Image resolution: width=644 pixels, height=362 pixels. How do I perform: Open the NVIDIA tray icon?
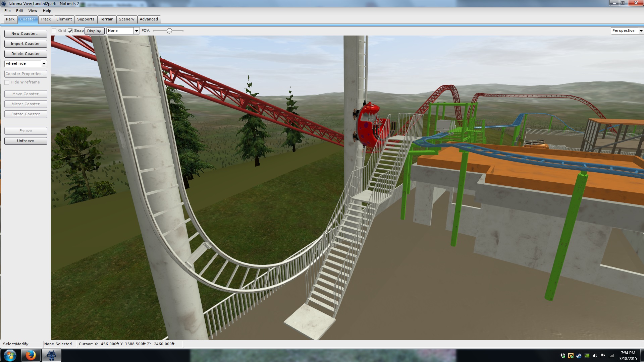(587, 356)
